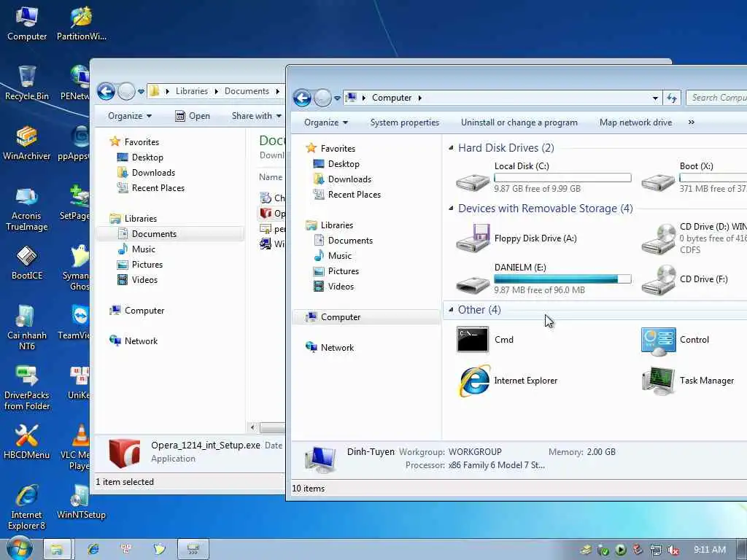Click Libraries breadcrumb in Documents window
The height and width of the screenshot is (560, 747).
[x=192, y=91]
